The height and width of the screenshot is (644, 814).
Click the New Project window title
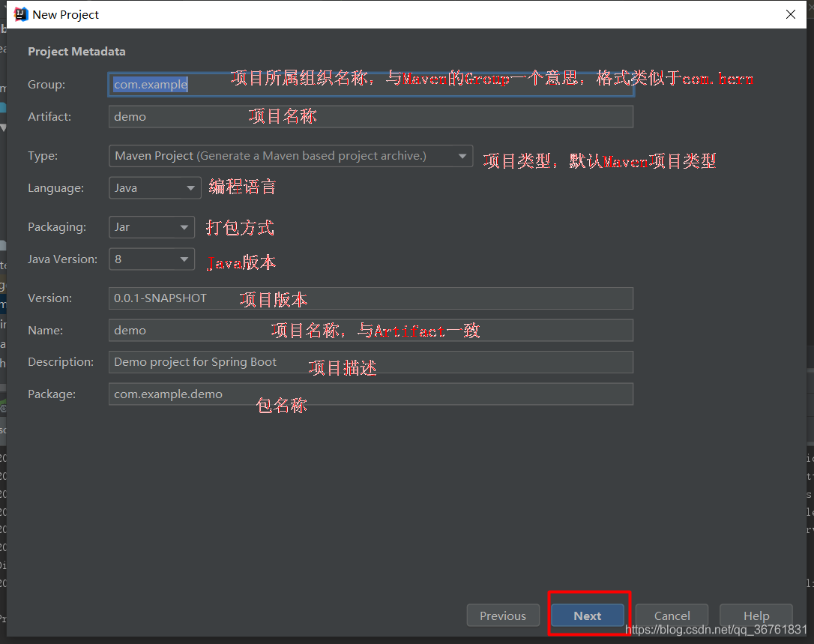pos(65,14)
